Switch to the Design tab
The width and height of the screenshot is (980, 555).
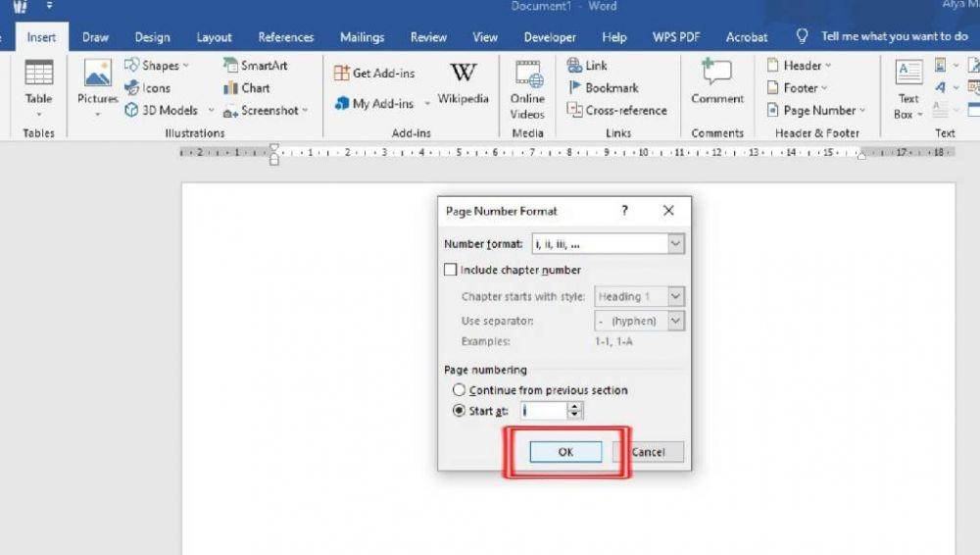tap(153, 37)
